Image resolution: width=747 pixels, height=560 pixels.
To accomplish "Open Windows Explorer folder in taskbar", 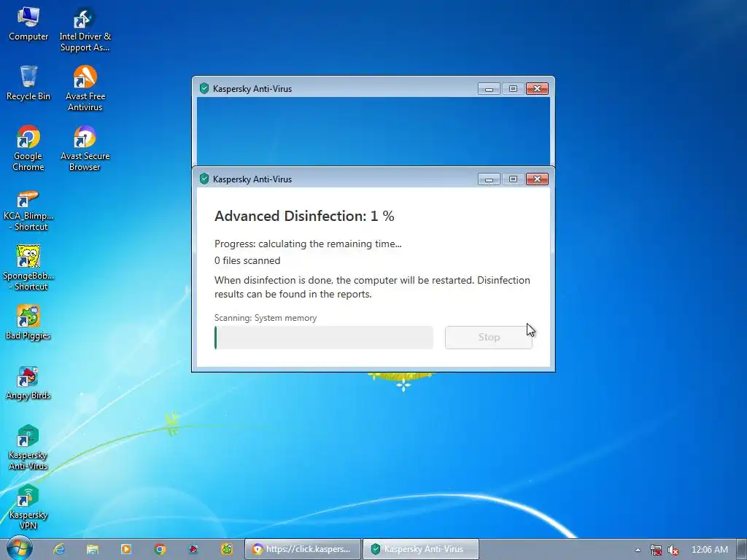I will [x=93, y=549].
